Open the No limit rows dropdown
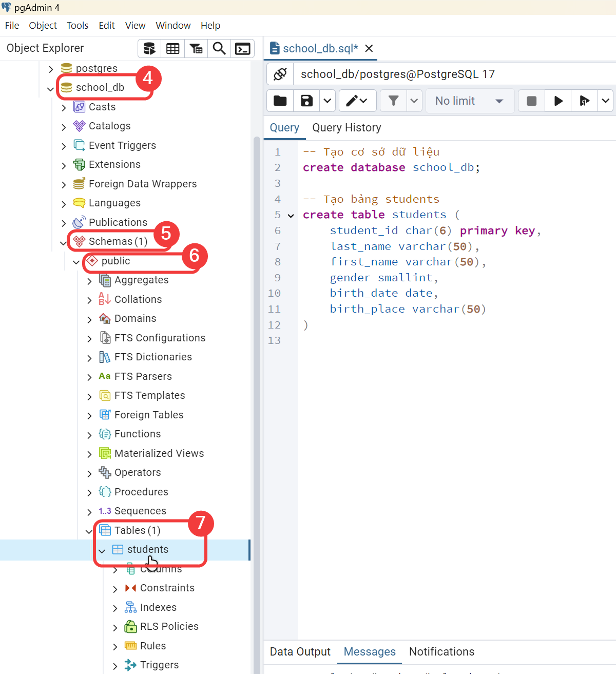The image size is (616, 674). [x=469, y=101]
